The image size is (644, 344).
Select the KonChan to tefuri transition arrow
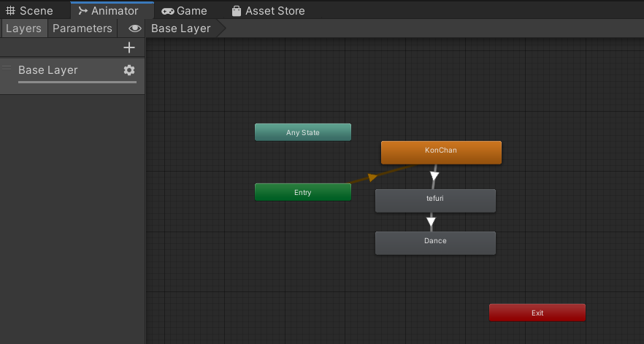point(434,176)
